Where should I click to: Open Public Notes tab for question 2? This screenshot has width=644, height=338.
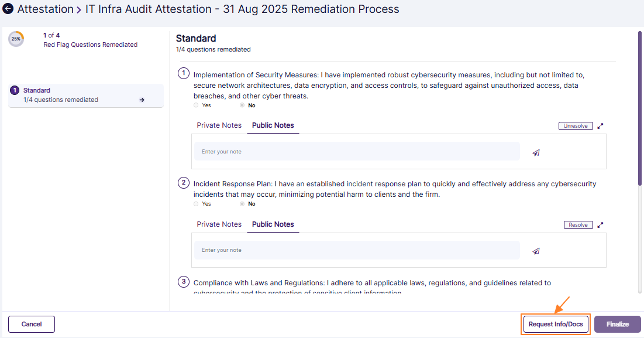pyautogui.click(x=273, y=224)
